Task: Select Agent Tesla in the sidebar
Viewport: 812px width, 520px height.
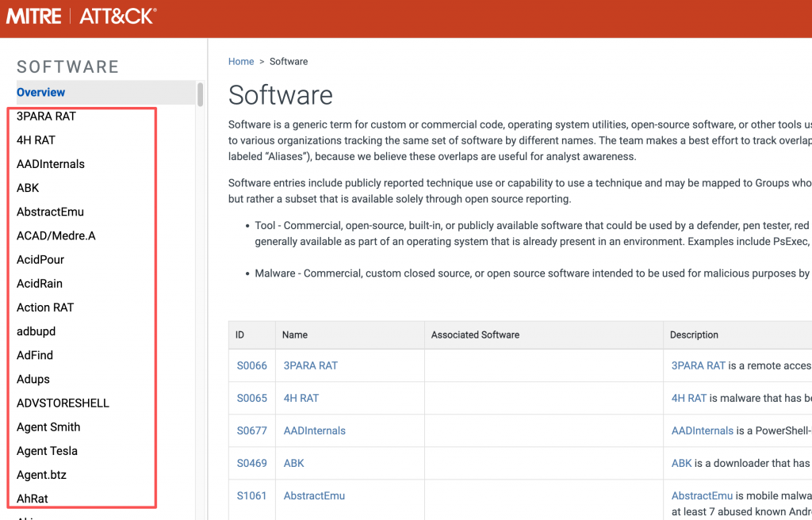Action: [x=47, y=451]
